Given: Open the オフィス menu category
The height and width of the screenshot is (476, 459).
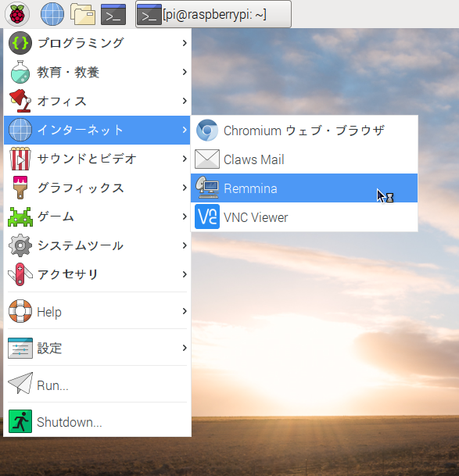Looking at the screenshot, I should (x=97, y=101).
